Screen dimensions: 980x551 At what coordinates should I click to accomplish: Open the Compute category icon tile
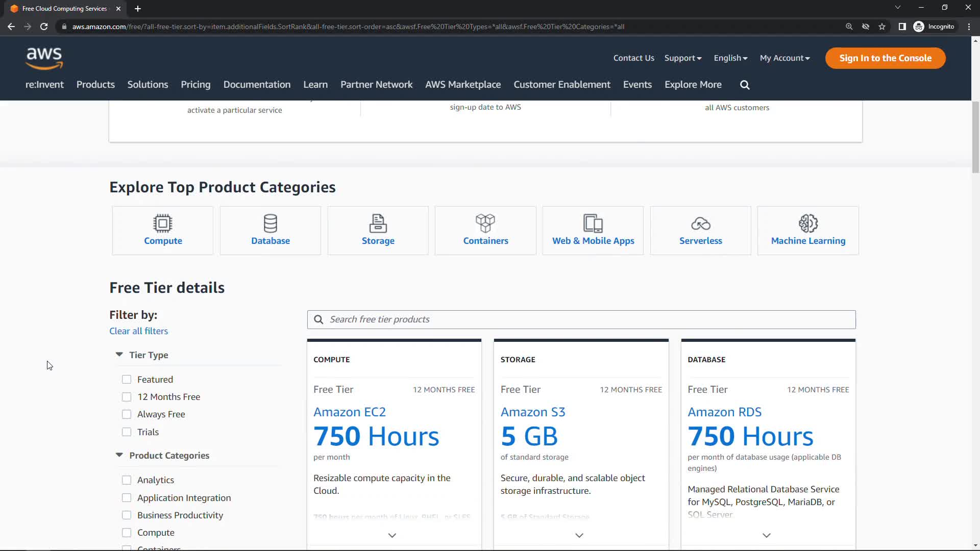(x=163, y=223)
